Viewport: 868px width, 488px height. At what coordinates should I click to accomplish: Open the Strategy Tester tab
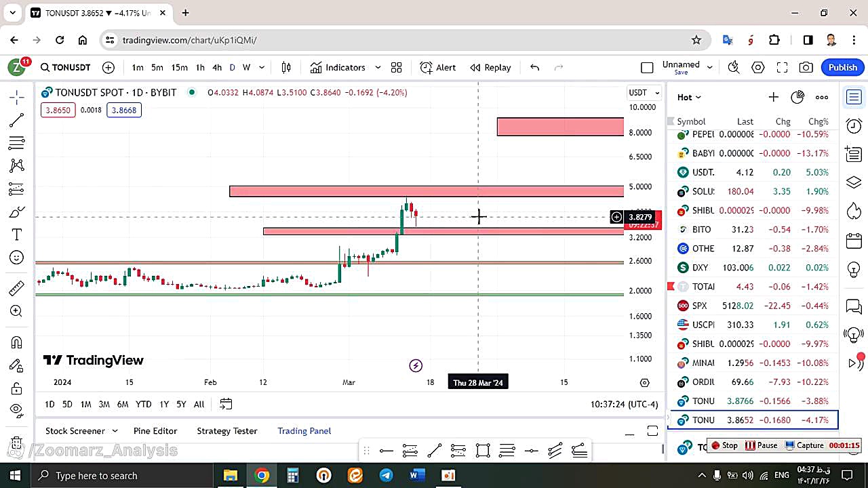tap(227, 431)
